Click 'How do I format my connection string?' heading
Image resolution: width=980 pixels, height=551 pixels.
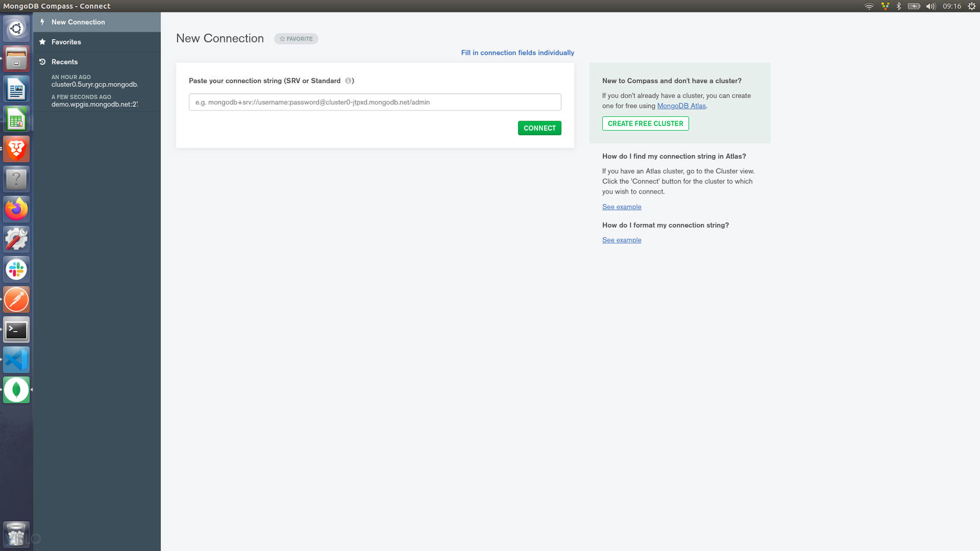[x=665, y=225]
